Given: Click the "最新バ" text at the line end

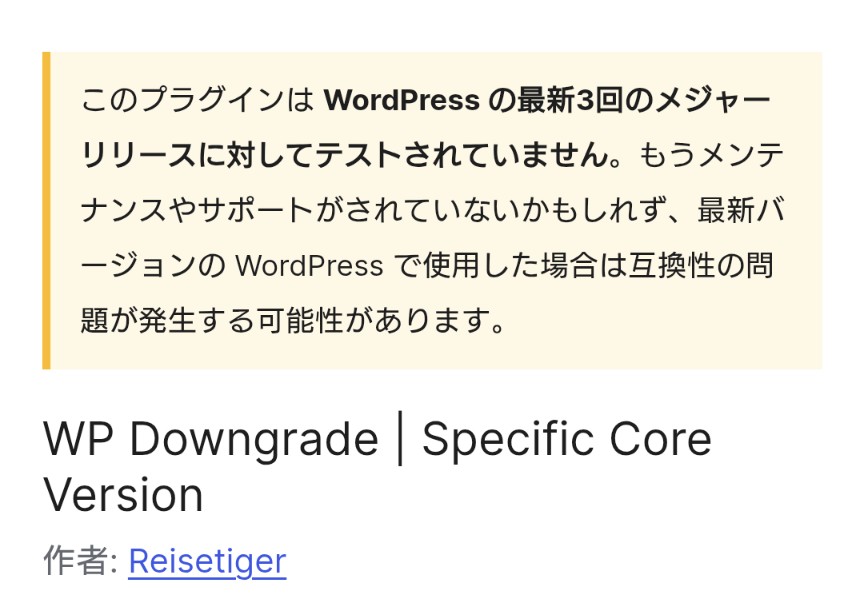Looking at the screenshot, I should (x=741, y=210).
